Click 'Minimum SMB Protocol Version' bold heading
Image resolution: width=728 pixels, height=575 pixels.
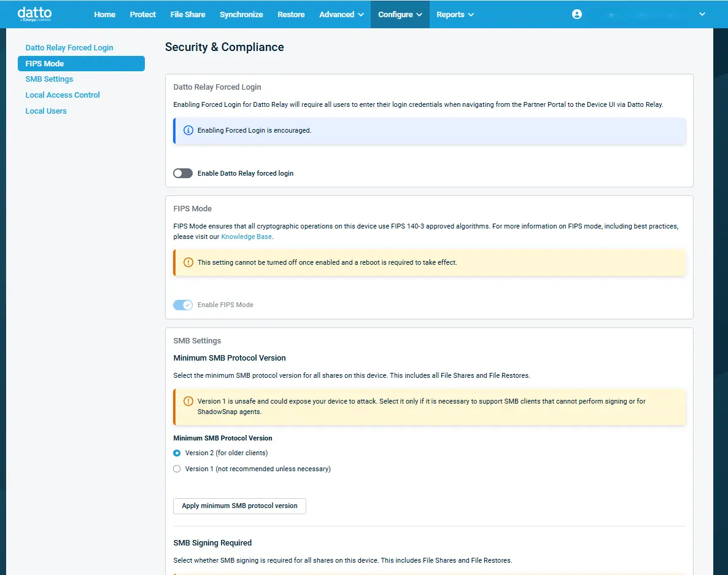(x=230, y=358)
